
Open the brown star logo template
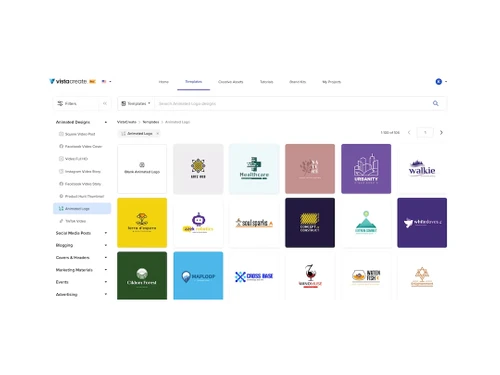point(422,276)
